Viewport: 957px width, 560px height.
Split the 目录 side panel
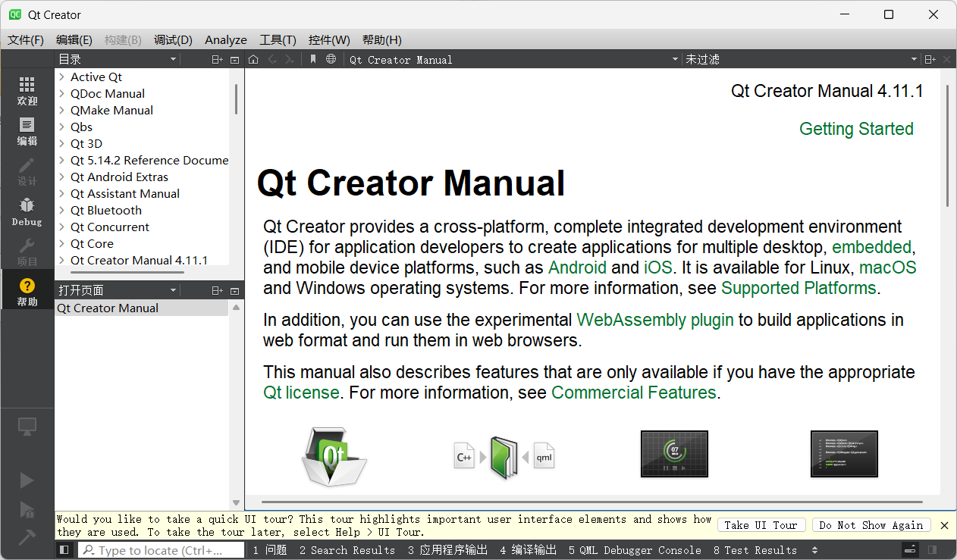(x=218, y=59)
